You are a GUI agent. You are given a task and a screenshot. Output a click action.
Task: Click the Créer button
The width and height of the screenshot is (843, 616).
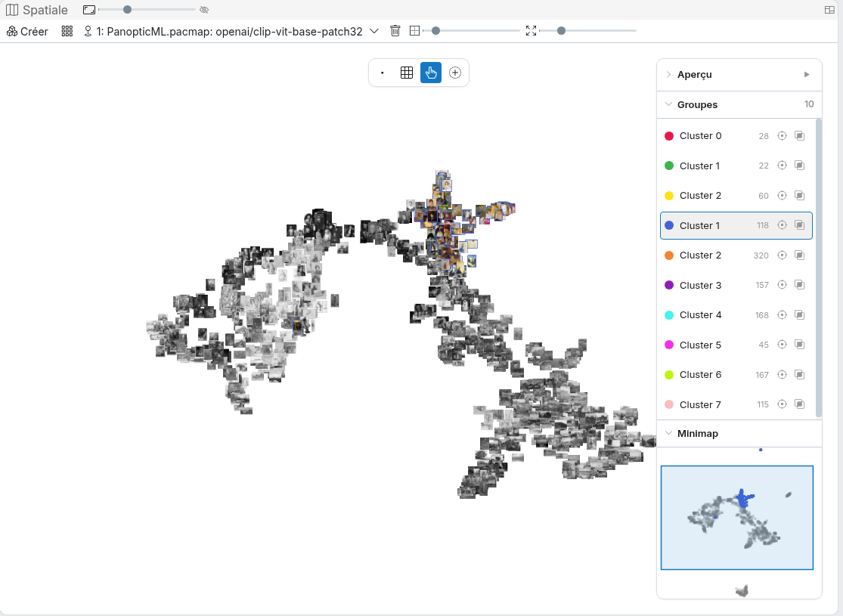(x=27, y=31)
